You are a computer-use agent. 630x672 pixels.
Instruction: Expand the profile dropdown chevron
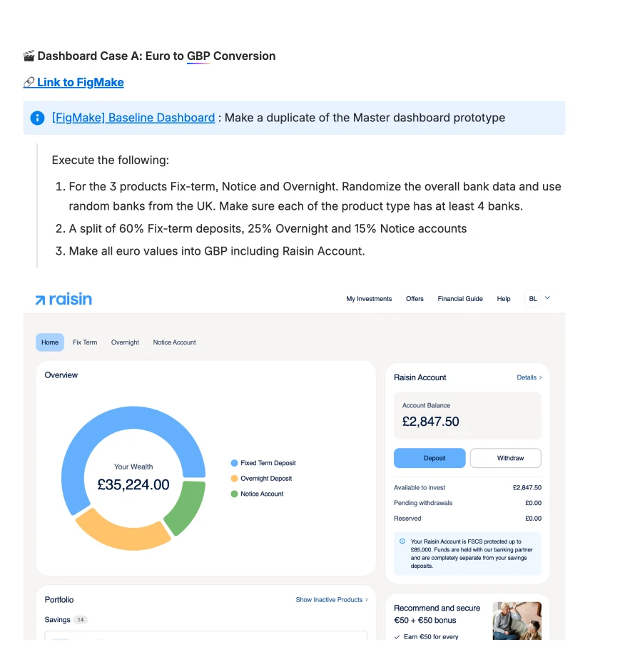(x=547, y=298)
